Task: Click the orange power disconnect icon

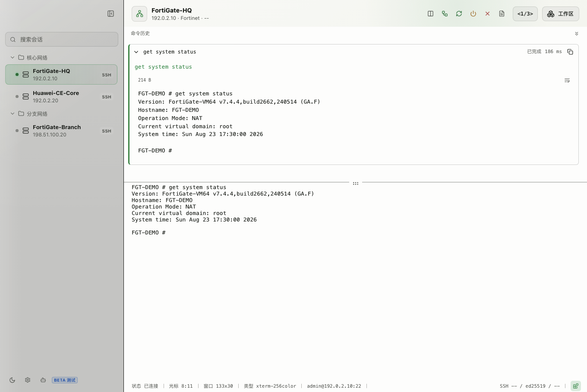Action: point(473,14)
